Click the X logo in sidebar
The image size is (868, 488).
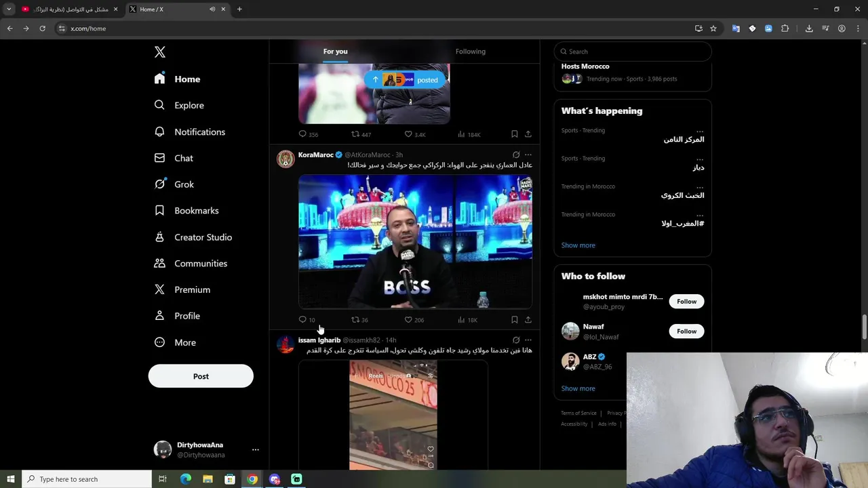[x=160, y=52]
